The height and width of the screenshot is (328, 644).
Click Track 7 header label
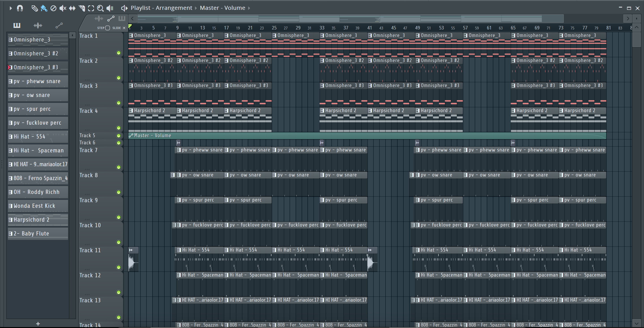tap(89, 150)
